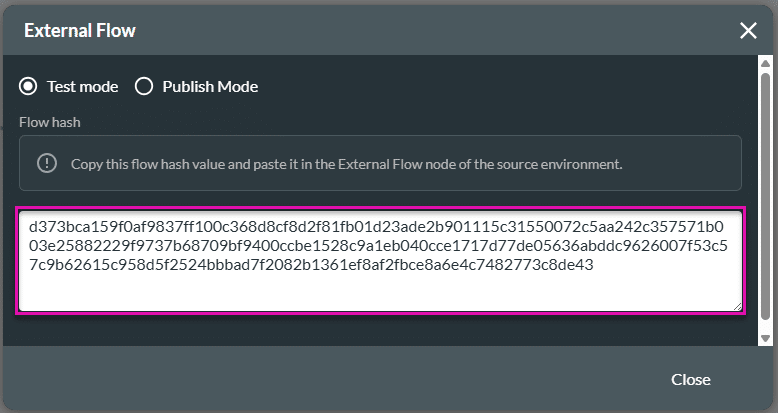
Task: Click the "Test mode" label text
Action: tap(82, 86)
